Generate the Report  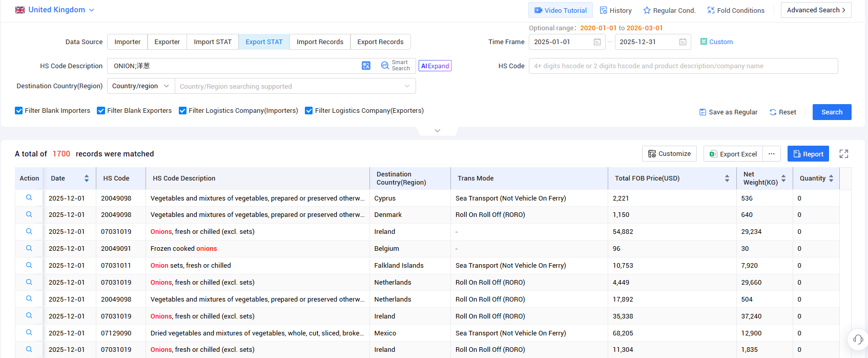[808, 154]
